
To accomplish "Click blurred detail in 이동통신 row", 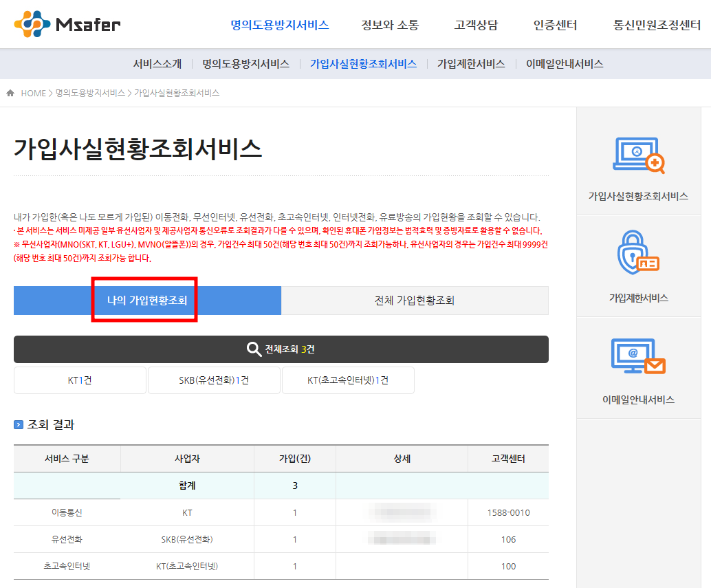I will 402,512.
